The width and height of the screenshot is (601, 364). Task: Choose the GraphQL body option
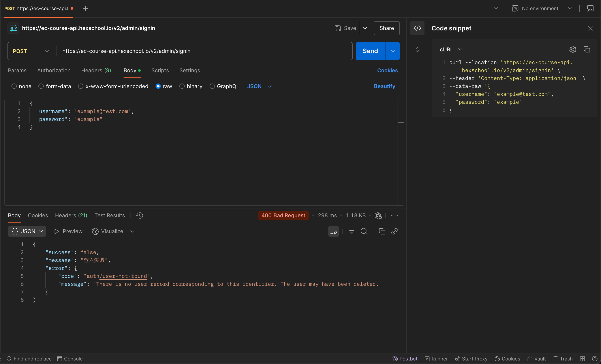coord(212,86)
